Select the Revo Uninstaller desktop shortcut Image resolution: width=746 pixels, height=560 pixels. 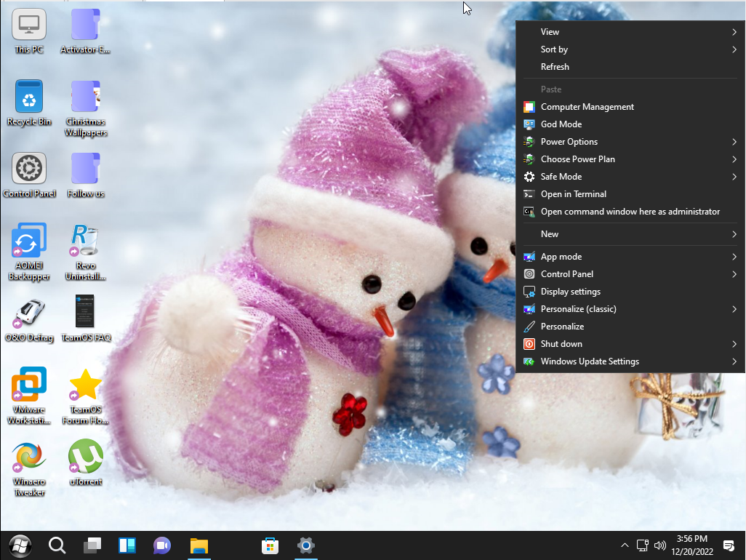tap(86, 242)
